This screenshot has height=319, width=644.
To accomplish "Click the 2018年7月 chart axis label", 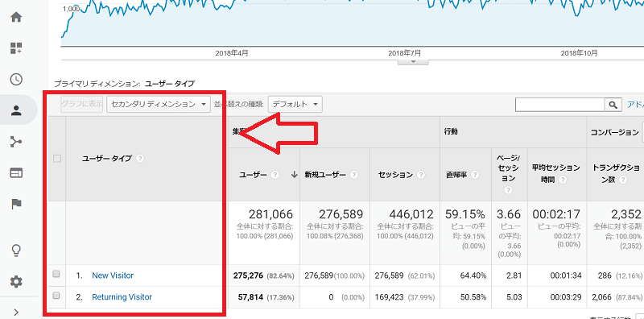I will 404,53.
